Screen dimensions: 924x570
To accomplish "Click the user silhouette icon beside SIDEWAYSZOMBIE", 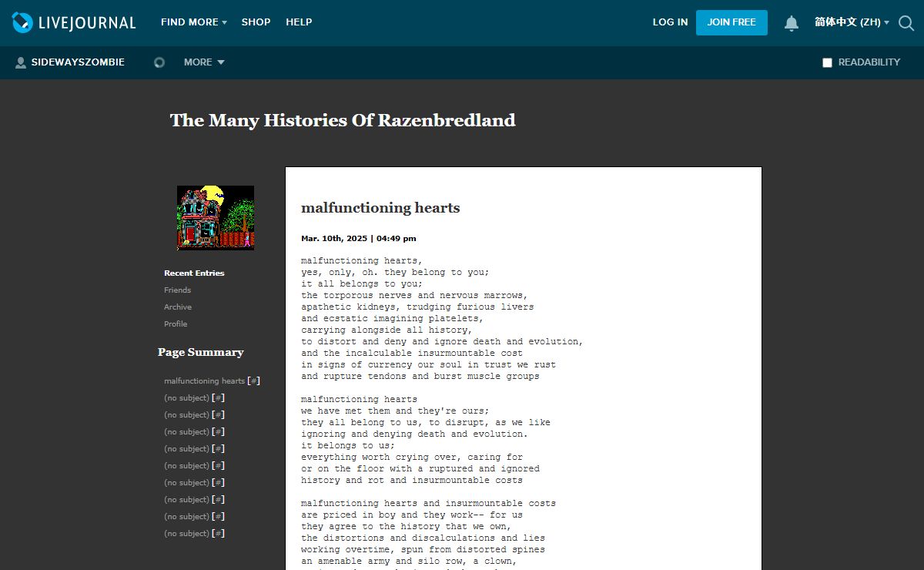I will click(21, 62).
